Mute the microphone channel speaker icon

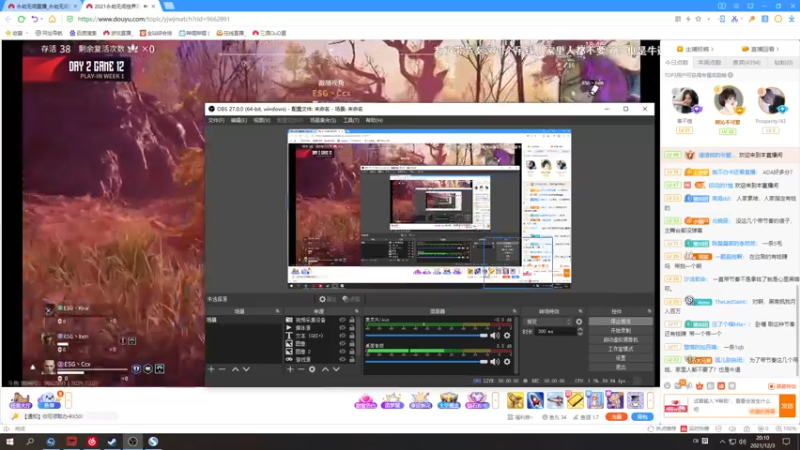click(494, 335)
